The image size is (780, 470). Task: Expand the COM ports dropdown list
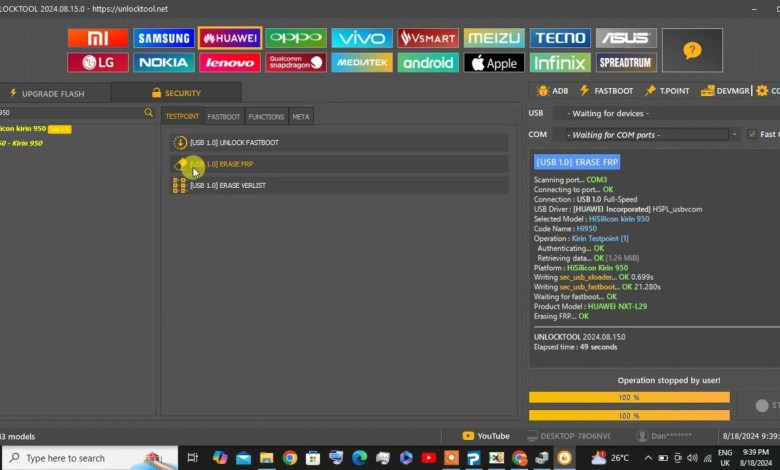pyautogui.click(x=648, y=134)
